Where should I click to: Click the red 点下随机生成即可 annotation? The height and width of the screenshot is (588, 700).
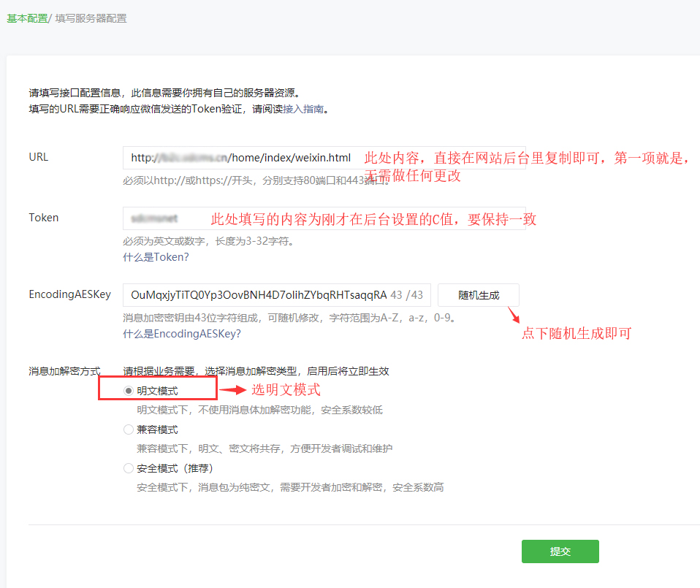coord(576,334)
